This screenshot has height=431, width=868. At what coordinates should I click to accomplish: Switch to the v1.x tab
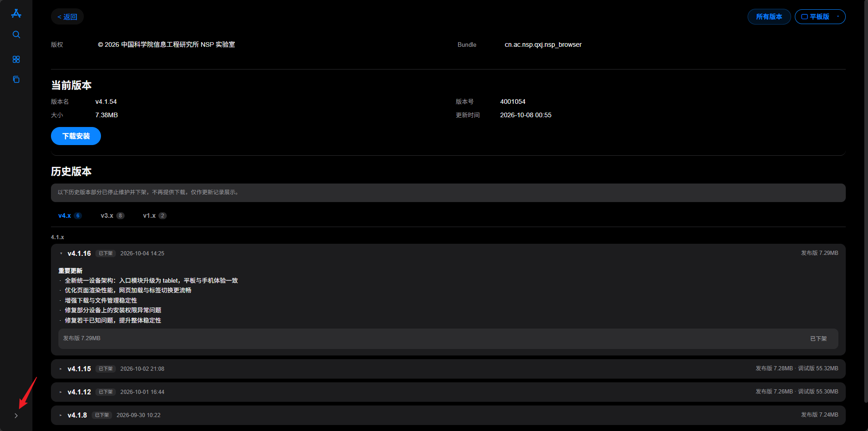[154, 215]
